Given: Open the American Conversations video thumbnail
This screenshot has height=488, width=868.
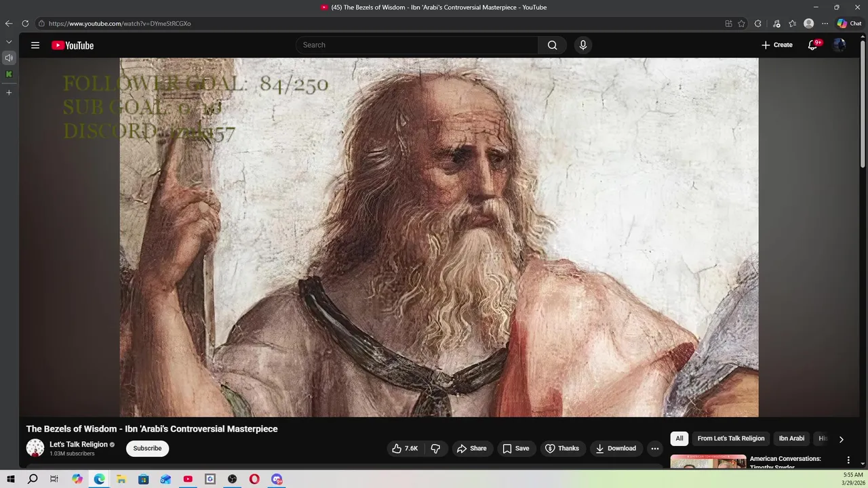Looking at the screenshot, I should click(x=708, y=462).
